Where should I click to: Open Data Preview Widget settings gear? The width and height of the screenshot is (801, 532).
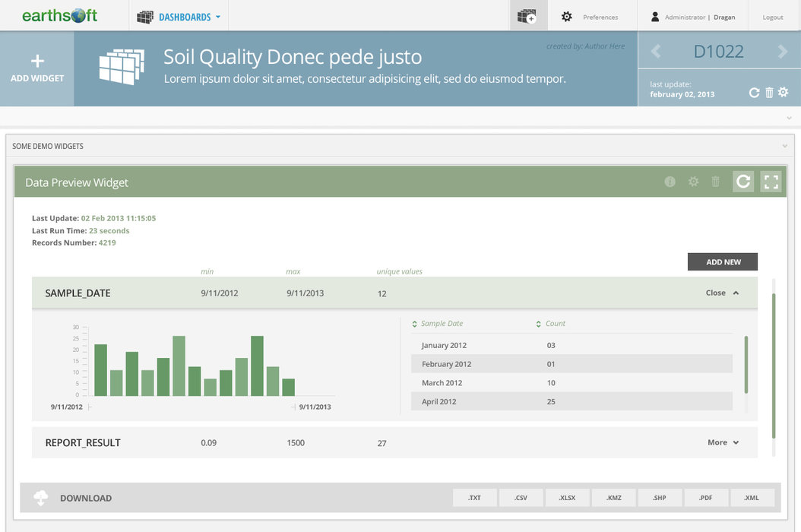693,182
